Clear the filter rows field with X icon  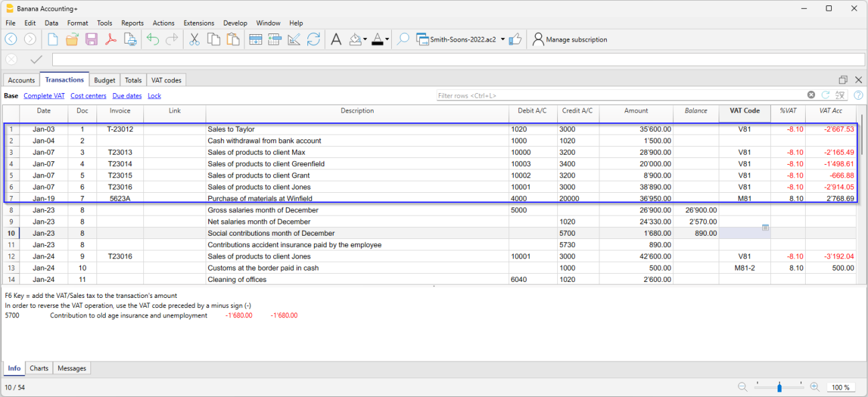pos(811,96)
